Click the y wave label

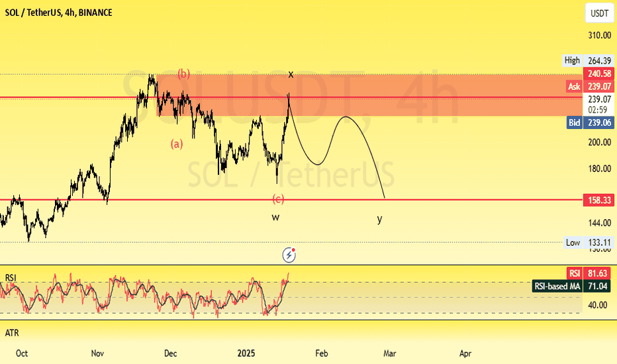coord(380,219)
